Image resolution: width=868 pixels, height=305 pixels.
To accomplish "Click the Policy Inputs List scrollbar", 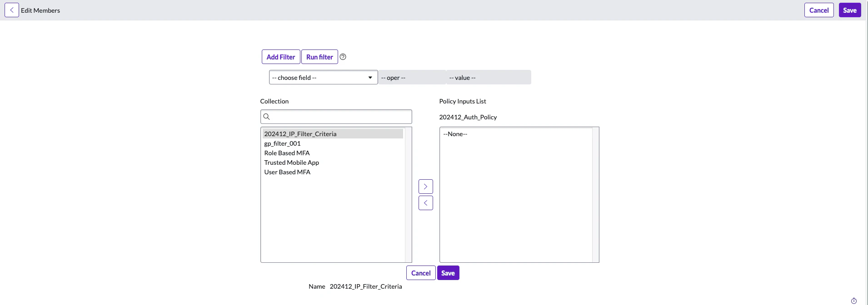I will (595, 195).
